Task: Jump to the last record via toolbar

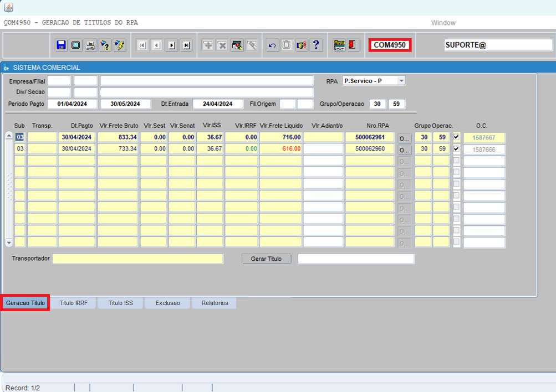Action: pyautogui.click(x=186, y=45)
